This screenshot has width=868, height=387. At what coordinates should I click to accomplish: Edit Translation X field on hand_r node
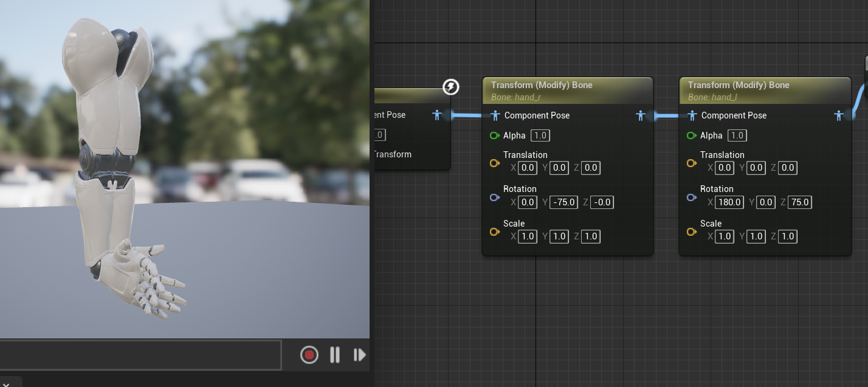(528, 168)
